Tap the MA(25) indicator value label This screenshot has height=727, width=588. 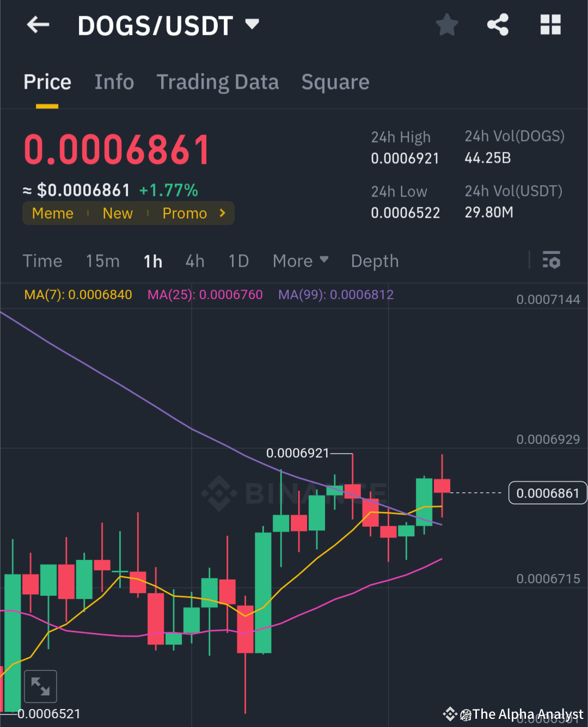(205, 295)
